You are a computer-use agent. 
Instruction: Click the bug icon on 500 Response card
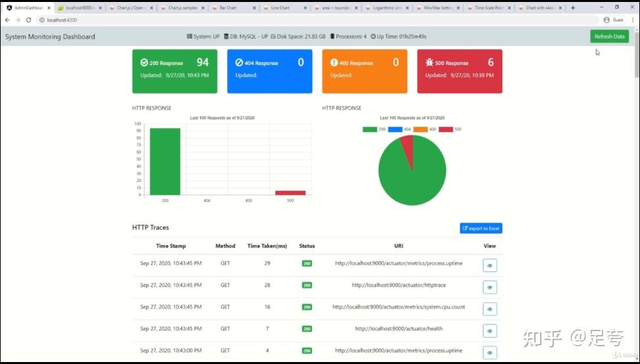click(x=429, y=62)
